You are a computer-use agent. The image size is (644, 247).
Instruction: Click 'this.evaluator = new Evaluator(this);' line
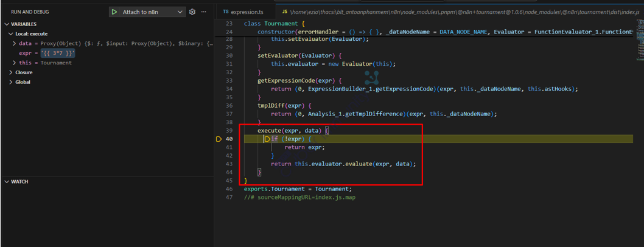coord(334,64)
